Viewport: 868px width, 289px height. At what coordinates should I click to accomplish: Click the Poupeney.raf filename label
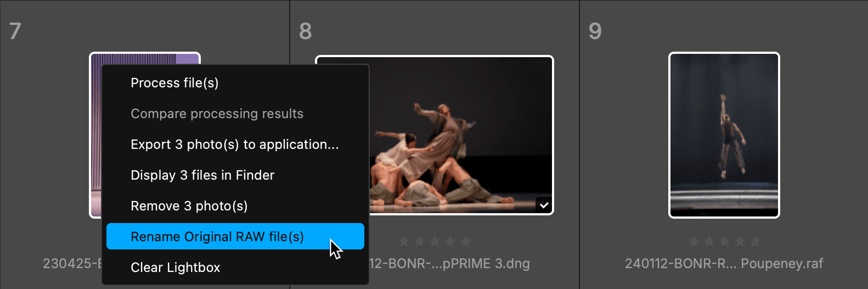[724, 264]
